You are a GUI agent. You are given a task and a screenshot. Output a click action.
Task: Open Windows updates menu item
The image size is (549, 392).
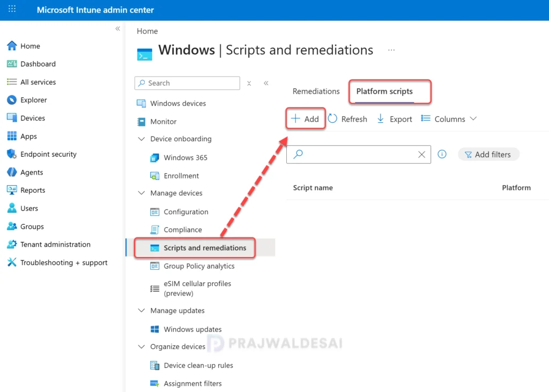tap(192, 329)
